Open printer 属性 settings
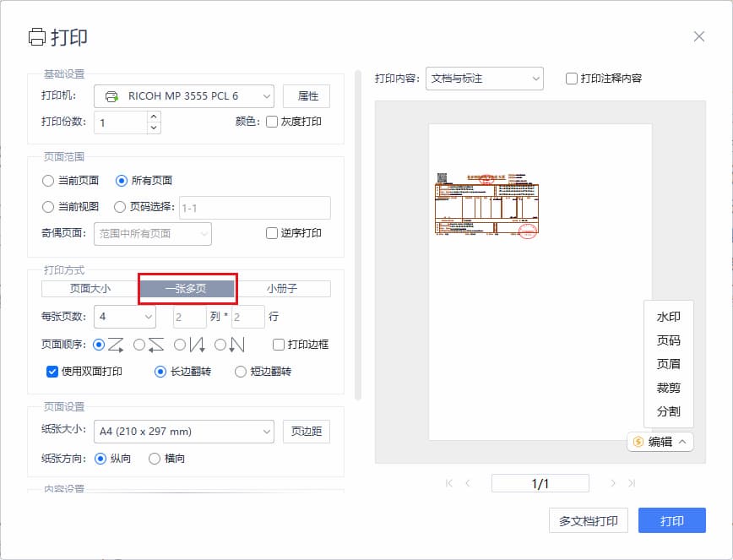 307,96
